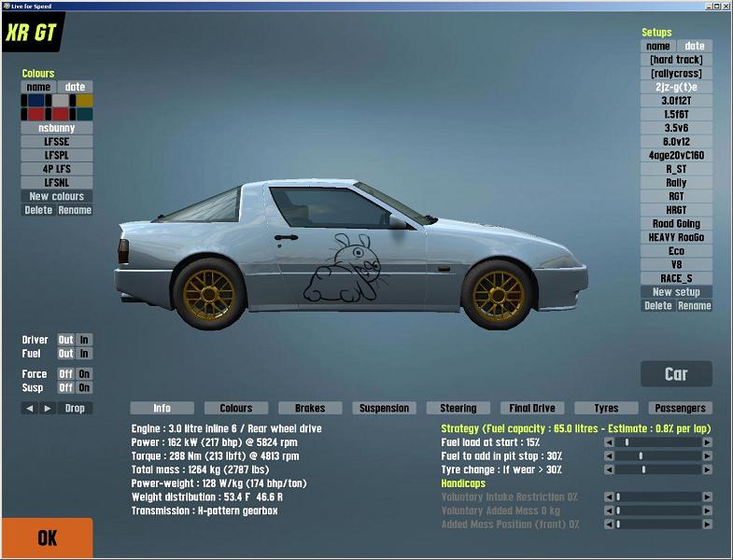Screen dimensions: 733x560
Task: Create a New setup
Action: pos(676,292)
